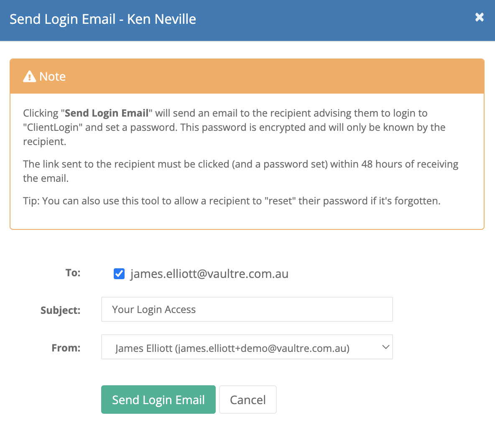Click the 'Your Login Access' subject text
The image size is (495, 448).
pos(154,310)
